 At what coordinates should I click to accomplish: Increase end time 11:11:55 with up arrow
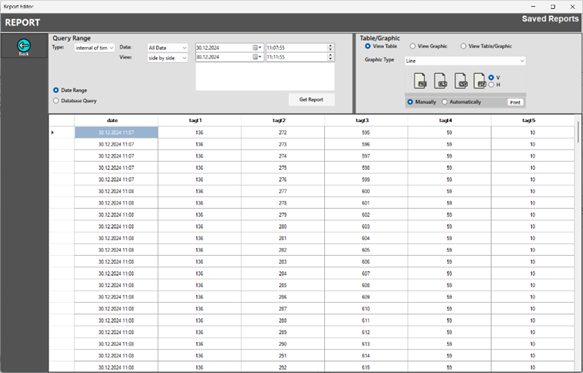tap(331, 55)
